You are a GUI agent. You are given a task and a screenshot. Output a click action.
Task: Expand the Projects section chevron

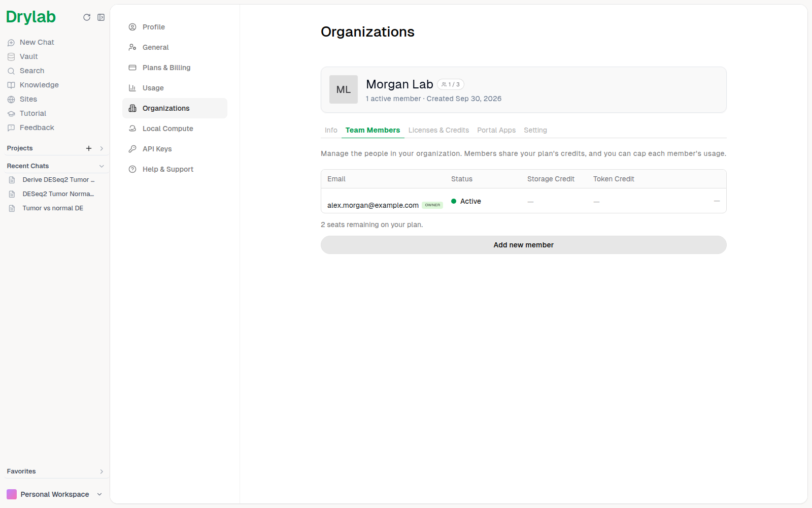(101, 148)
